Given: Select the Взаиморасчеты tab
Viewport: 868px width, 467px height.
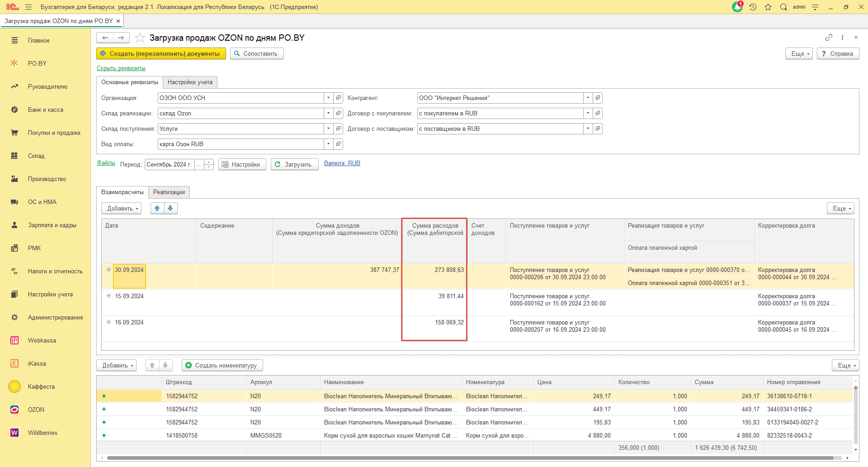Looking at the screenshot, I should coord(123,192).
